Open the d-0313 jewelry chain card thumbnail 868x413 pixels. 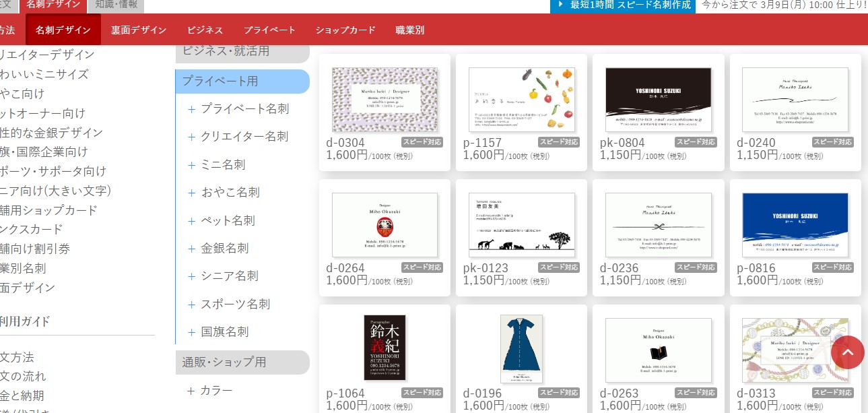[795, 350]
